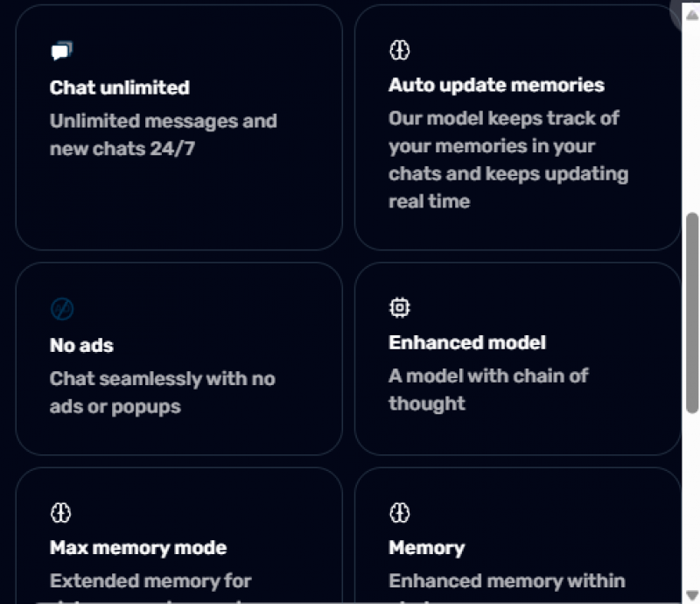The image size is (700, 604).
Task: Click the brain icon above Auto update memories
Action: 399,50
